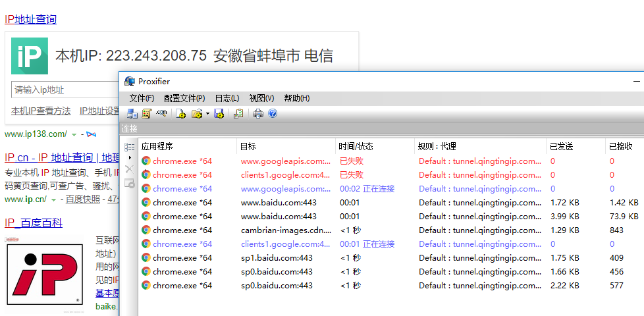This screenshot has height=316, width=644.
Task: Click the 73.9 KB received value
Action: click(x=624, y=217)
